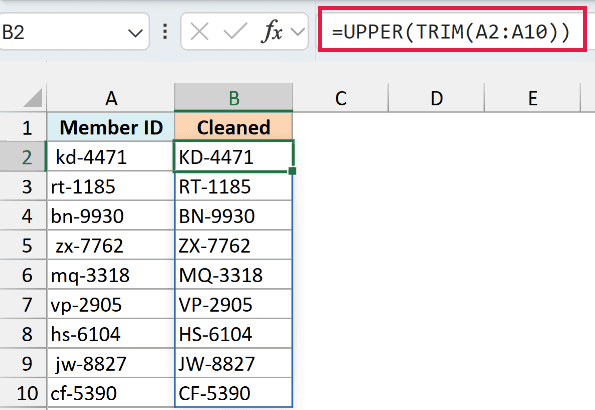The height and width of the screenshot is (410, 595).
Task: Confirm formula with the checkmark icon
Action: coord(235,32)
